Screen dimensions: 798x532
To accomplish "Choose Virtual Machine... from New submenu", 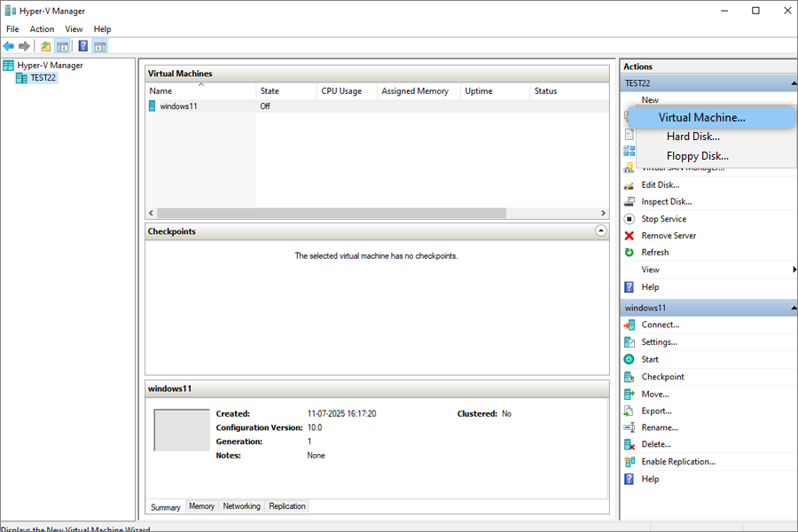I will coord(711,118).
